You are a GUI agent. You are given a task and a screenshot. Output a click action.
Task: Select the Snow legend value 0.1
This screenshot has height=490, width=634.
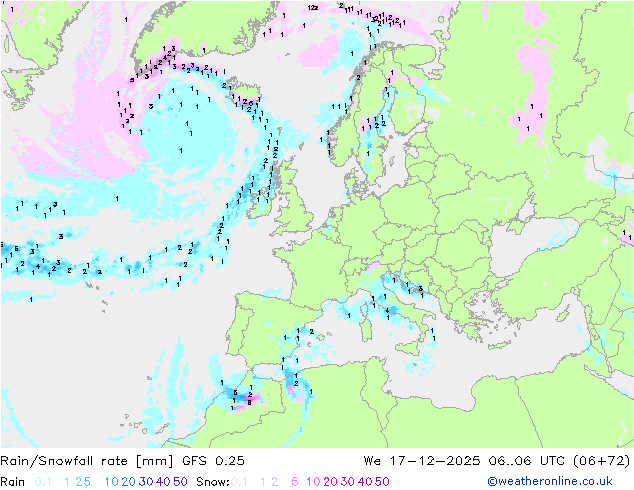239,482
